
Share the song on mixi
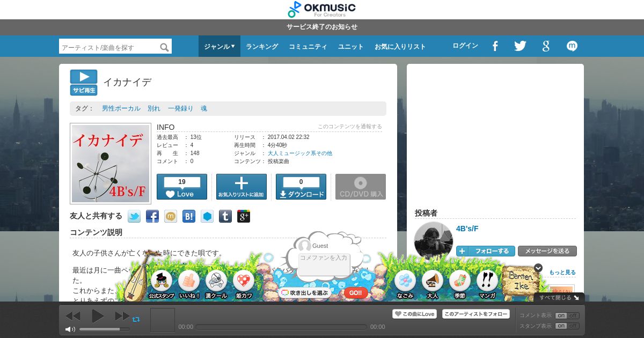click(171, 216)
